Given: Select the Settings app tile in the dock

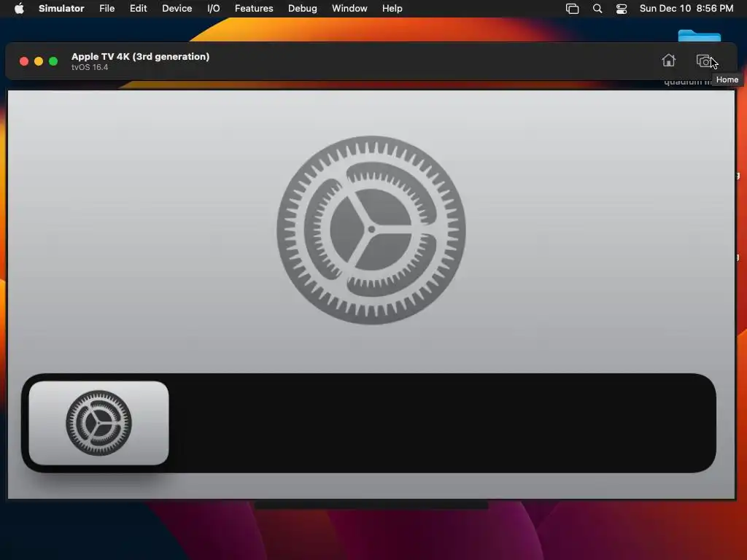Looking at the screenshot, I should click(x=98, y=423).
